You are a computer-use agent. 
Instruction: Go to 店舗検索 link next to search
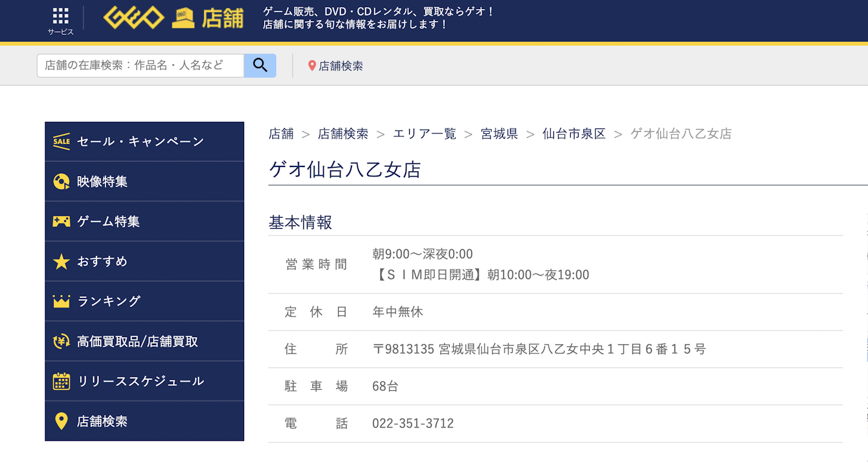[341, 66]
